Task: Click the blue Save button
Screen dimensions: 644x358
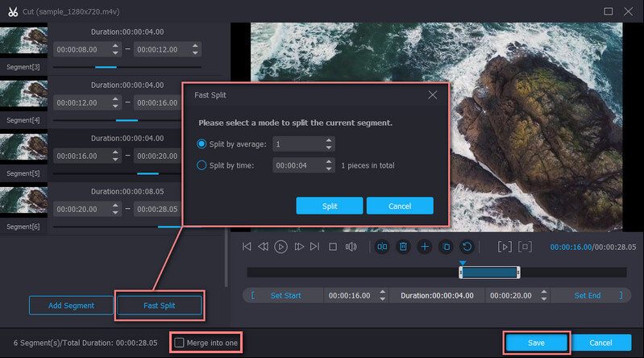Action: [536, 343]
